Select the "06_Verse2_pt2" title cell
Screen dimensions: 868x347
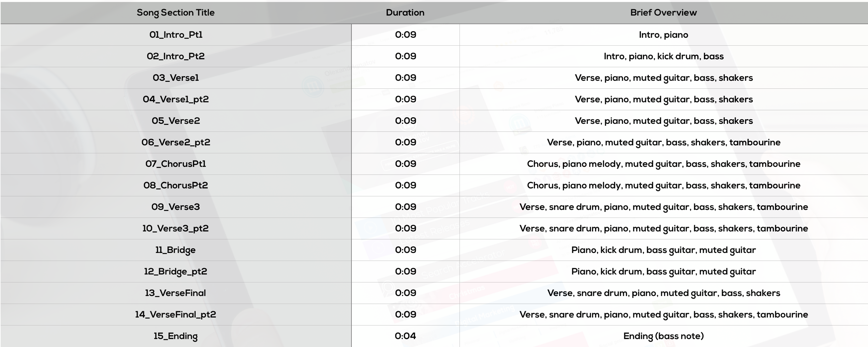pos(175,142)
